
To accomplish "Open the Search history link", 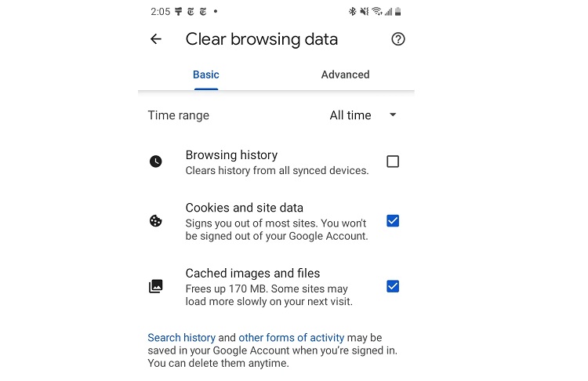I will coord(181,338).
